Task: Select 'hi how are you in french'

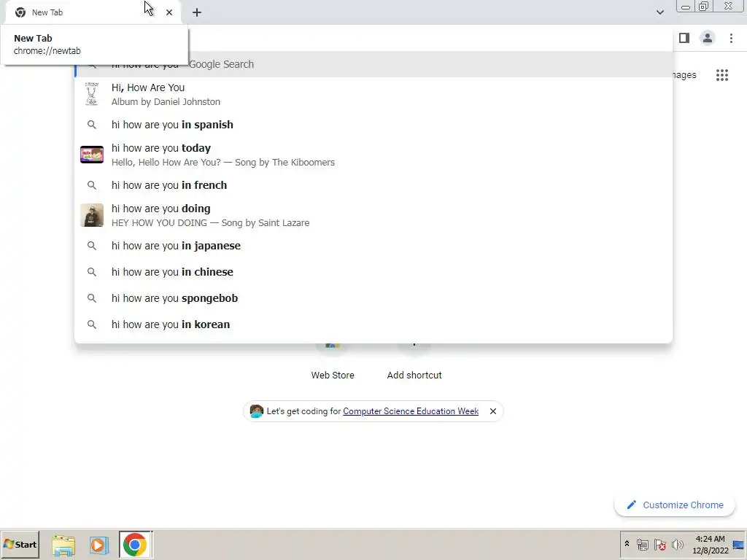Action: tap(373, 185)
